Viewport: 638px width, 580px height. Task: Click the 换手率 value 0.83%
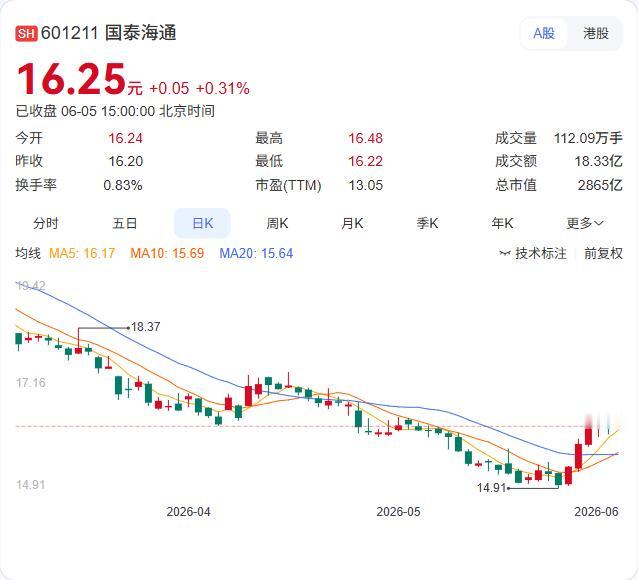[x=122, y=185]
